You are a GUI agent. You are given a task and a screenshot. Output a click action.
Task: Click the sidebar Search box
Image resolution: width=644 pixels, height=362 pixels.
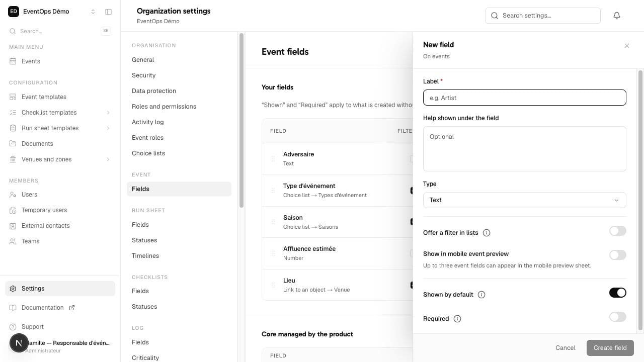pos(60,31)
